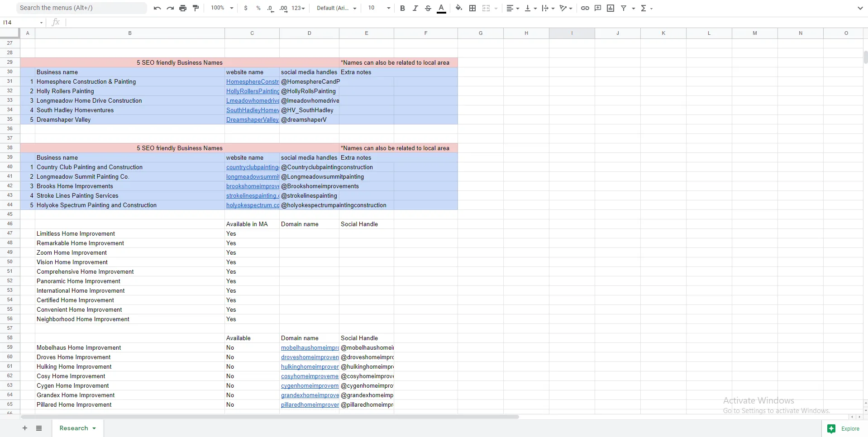
Task: Open the font family dropdown
Action: click(337, 8)
